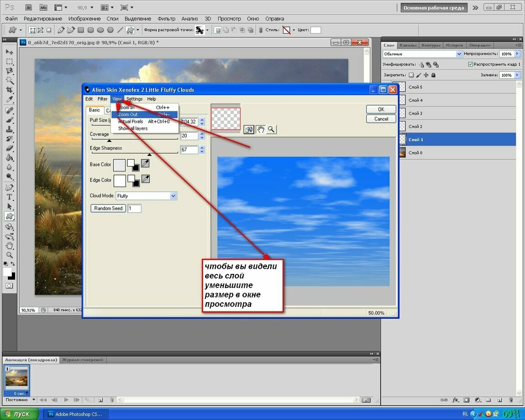
Task: Select the Blur droplet tool
Action: (10, 167)
